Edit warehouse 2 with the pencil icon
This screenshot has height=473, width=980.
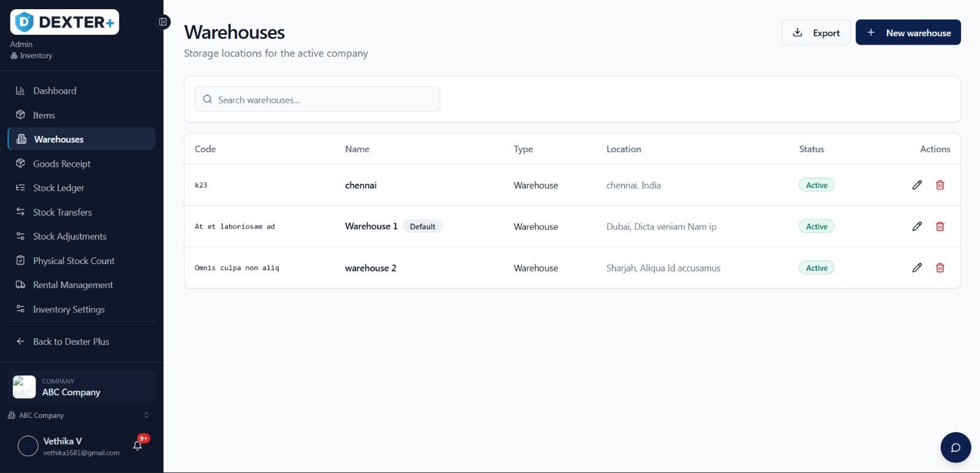point(917,268)
